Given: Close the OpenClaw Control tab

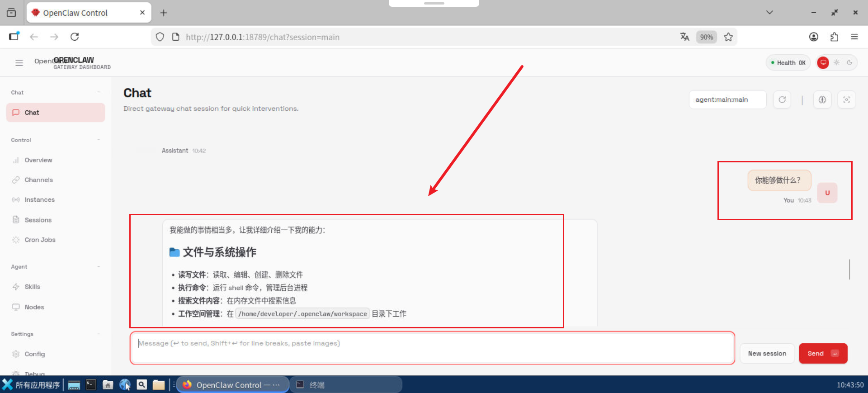Looking at the screenshot, I should pyautogui.click(x=142, y=13).
